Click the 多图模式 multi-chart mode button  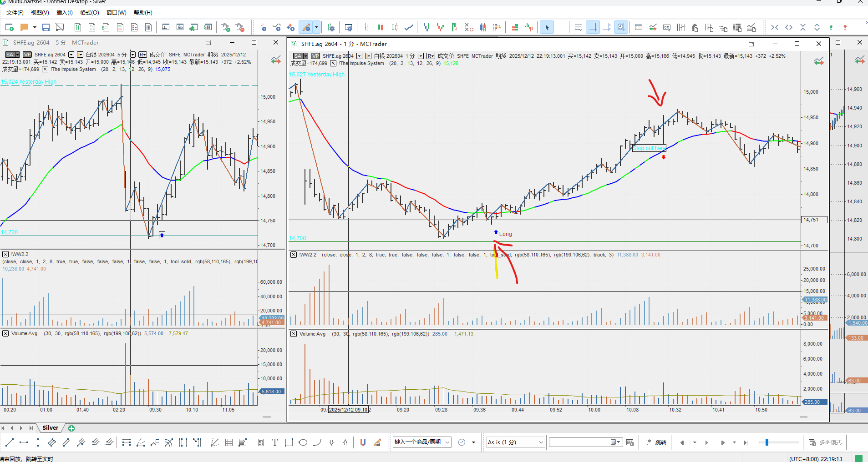(825, 442)
